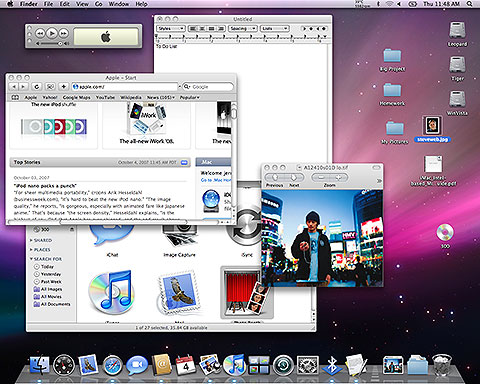480x384 pixels.
Task: Open the Trash in the Dock
Action: pyautogui.click(x=442, y=365)
